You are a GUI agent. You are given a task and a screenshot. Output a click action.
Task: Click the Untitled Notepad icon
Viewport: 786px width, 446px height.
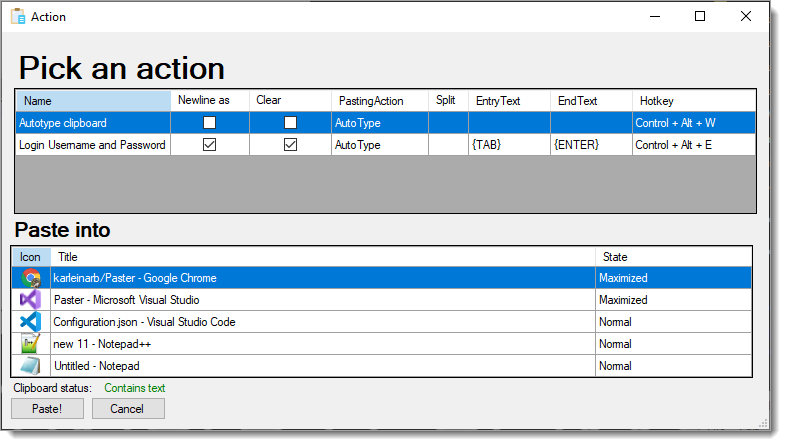[x=31, y=366]
